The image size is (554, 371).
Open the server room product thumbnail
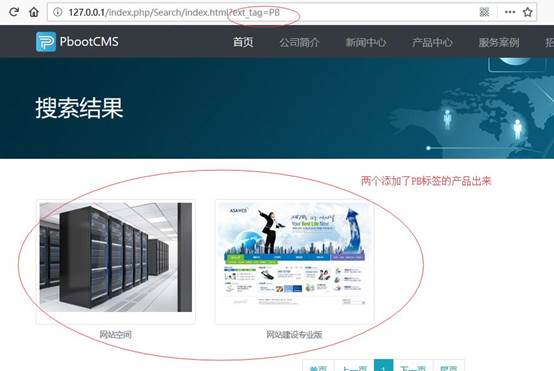116,257
